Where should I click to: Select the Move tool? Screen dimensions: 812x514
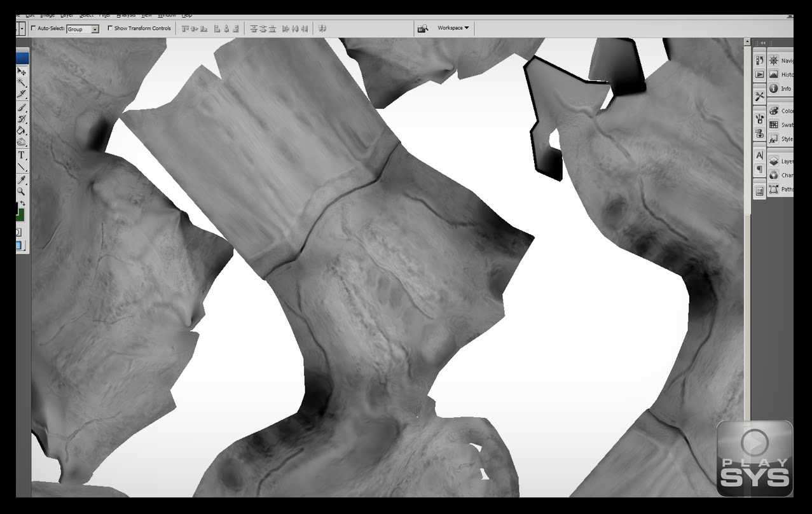pos(23,71)
